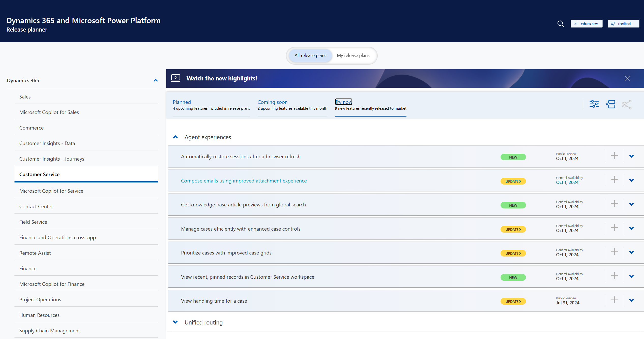Click the Planned tab filter
Screen dimensions: 644x339
182,102
